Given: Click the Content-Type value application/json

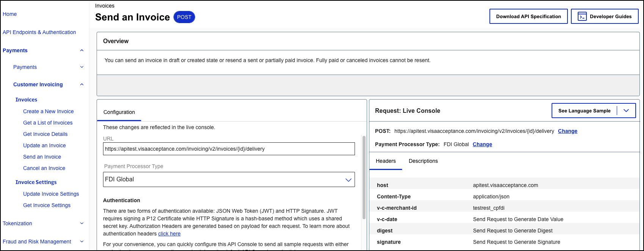Looking at the screenshot, I should (491, 196).
